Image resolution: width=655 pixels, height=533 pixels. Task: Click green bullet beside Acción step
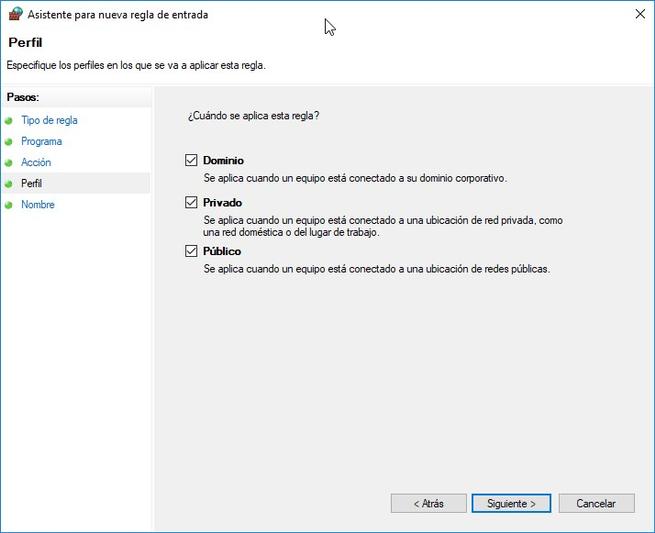[9, 163]
